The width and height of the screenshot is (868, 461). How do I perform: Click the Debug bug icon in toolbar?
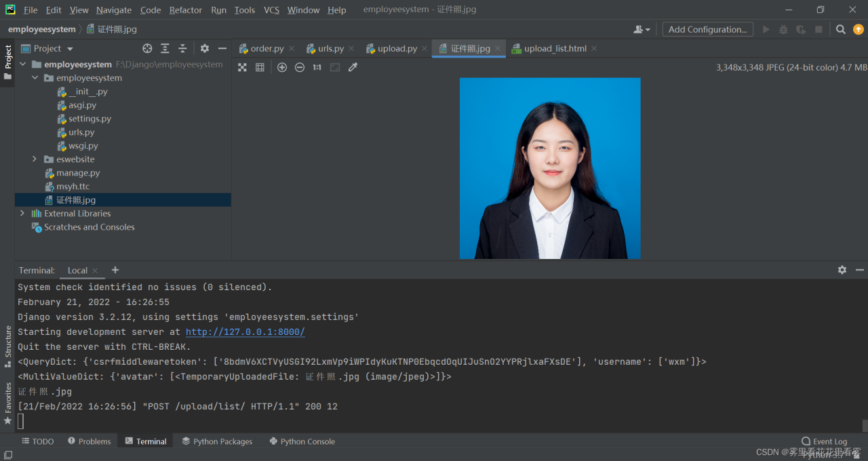[783, 29]
